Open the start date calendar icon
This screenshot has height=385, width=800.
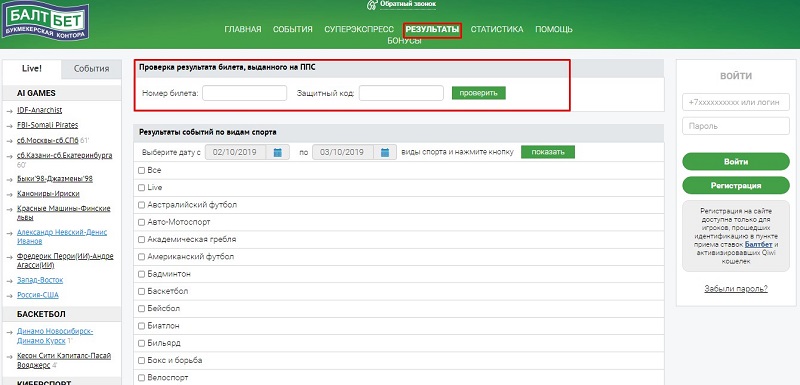point(278,152)
